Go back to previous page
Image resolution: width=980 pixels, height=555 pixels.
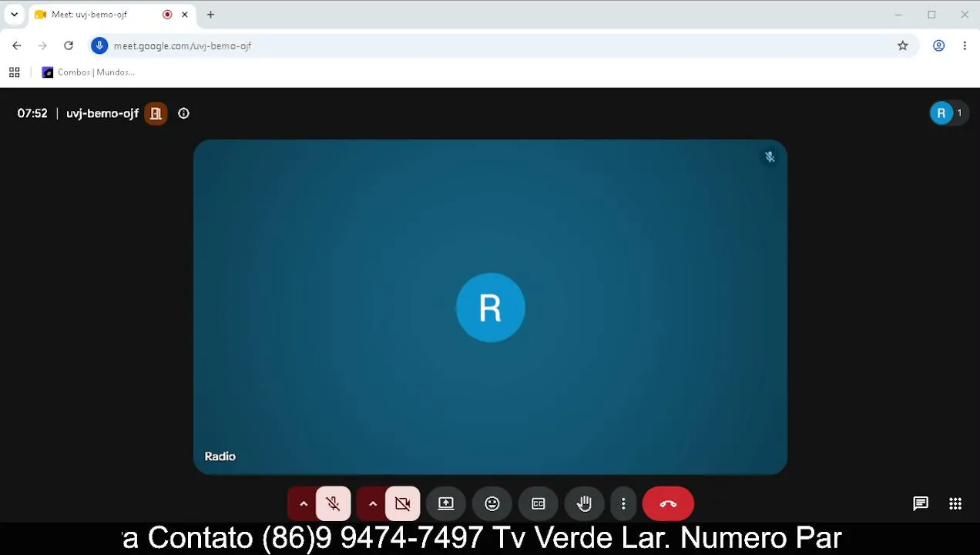tap(17, 45)
